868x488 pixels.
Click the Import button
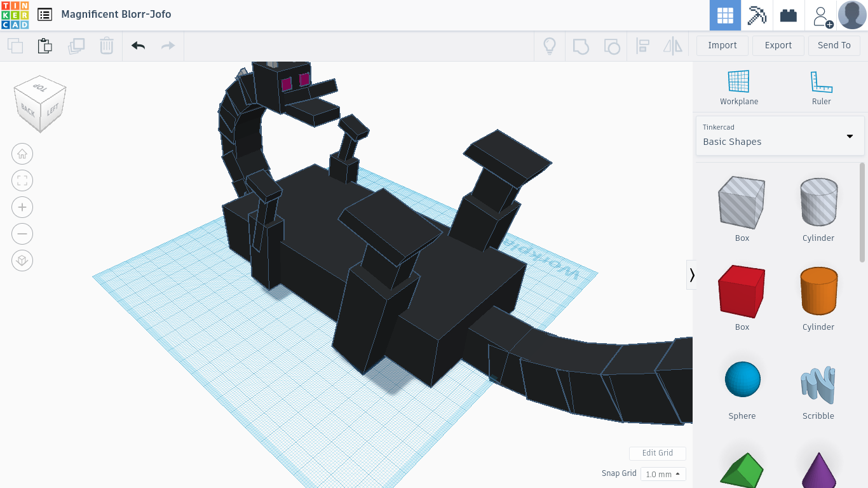[722, 45]
